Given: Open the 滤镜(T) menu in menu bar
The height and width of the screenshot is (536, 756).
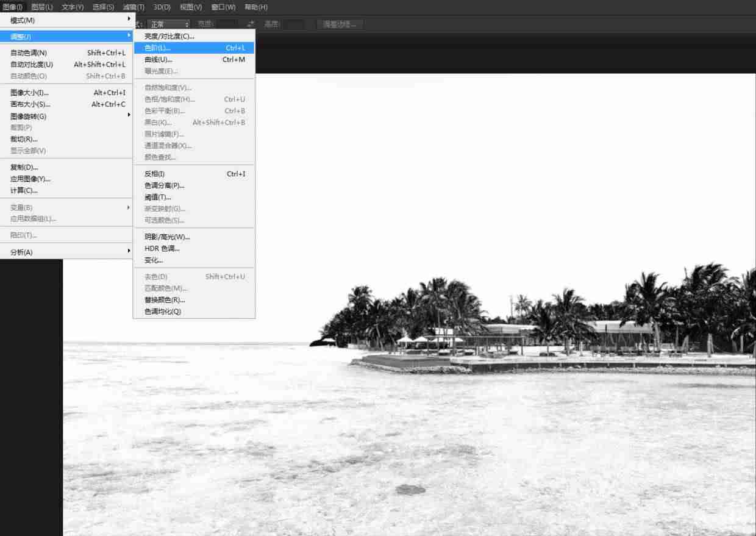Looking at the screenshot, I should click(134, 7).
